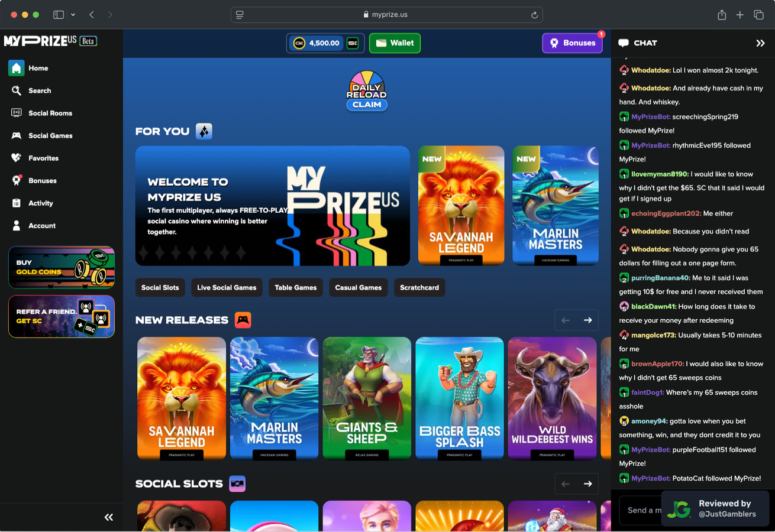
Task: Claim the Daily Reload bonus
Action: click(366, 104)
